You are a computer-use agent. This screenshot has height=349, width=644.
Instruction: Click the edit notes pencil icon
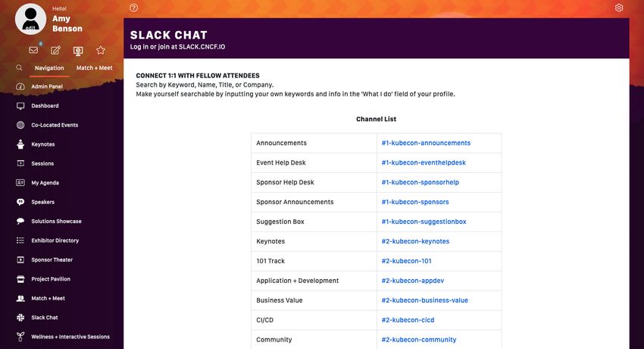[55, 50]
